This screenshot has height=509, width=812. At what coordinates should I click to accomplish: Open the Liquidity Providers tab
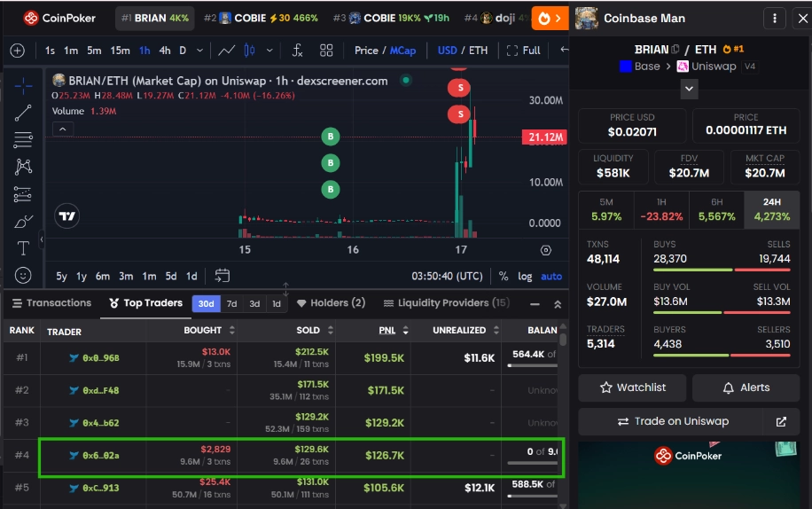(x=446, y=303)
